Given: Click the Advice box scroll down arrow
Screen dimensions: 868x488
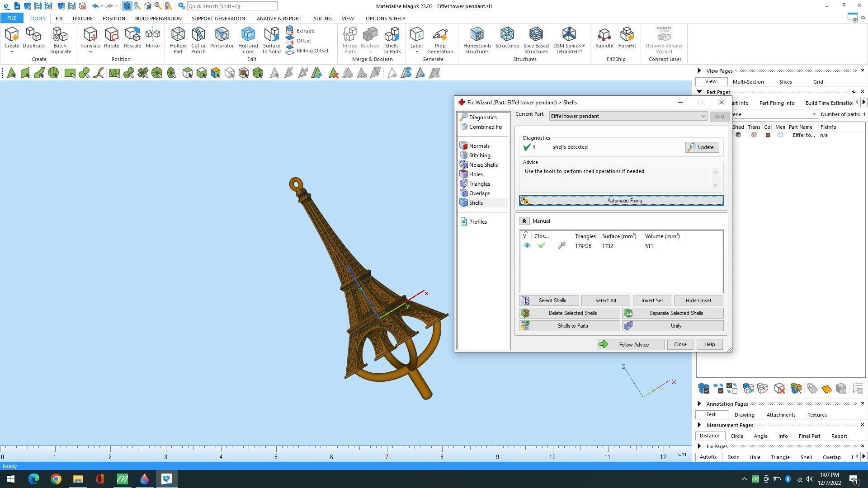Looking at the screenshot, I should click(x=715, y=185).
